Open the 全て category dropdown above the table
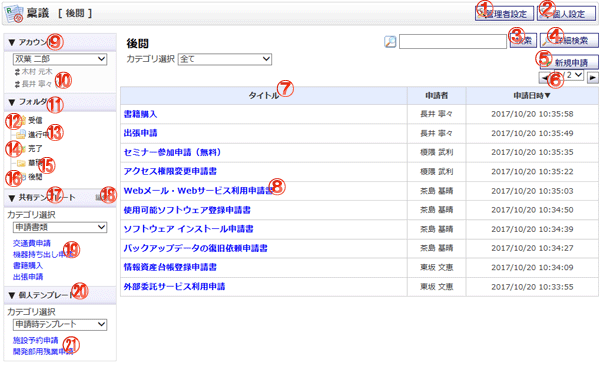The height and width of the screenshot is (366, 600). point(225,59)
